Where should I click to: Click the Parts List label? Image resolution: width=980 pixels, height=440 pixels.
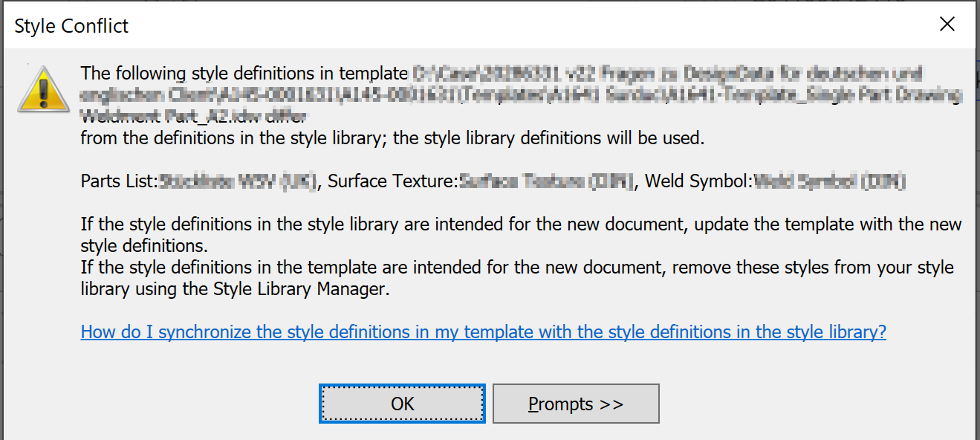[x=119, y=181]
